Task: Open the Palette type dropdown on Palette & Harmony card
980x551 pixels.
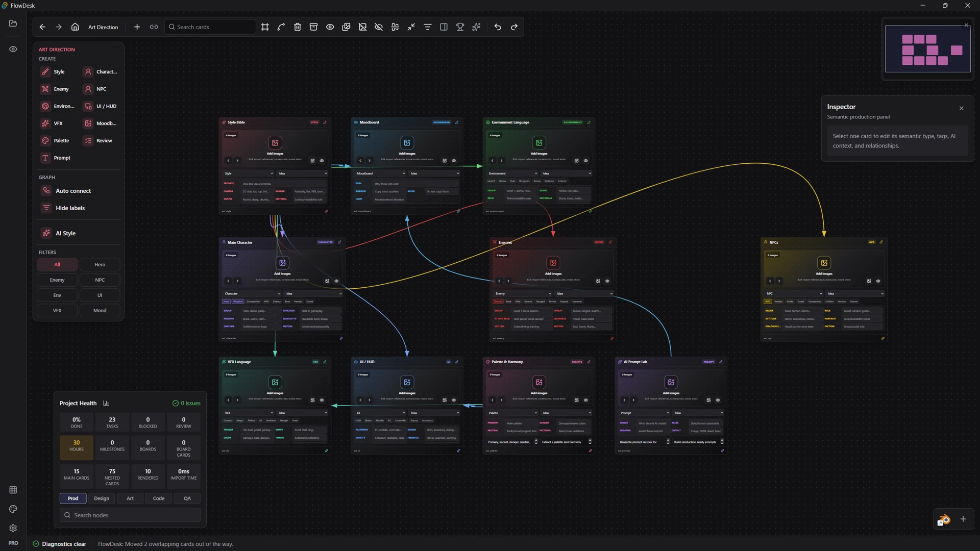Action: [x=513, y=413]
